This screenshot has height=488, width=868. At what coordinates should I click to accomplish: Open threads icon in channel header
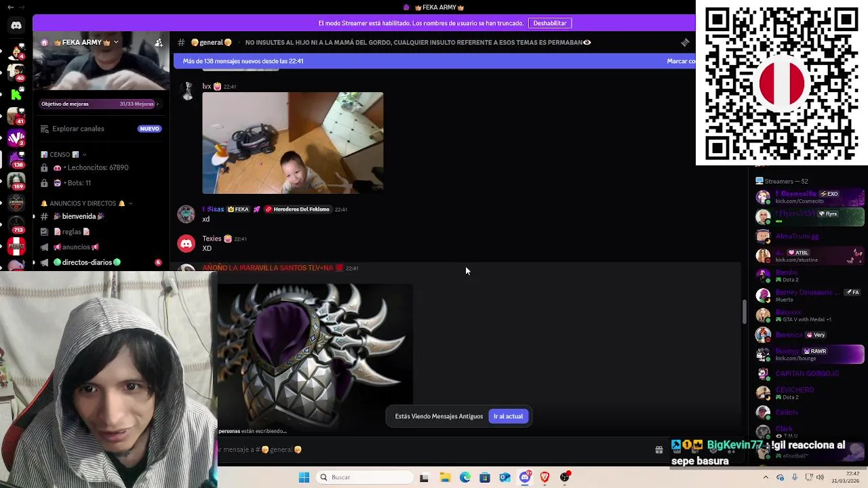click(685, 42)
